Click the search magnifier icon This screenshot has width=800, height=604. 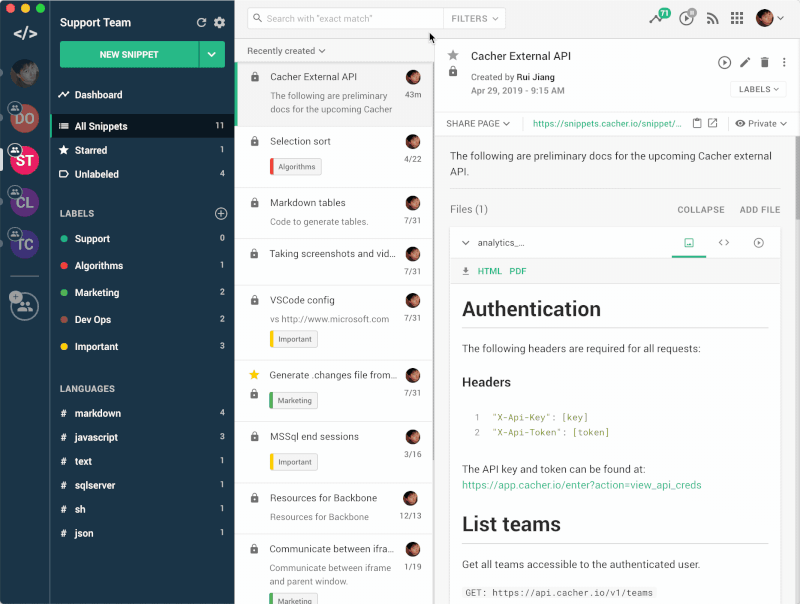click(x=258, y=18)
